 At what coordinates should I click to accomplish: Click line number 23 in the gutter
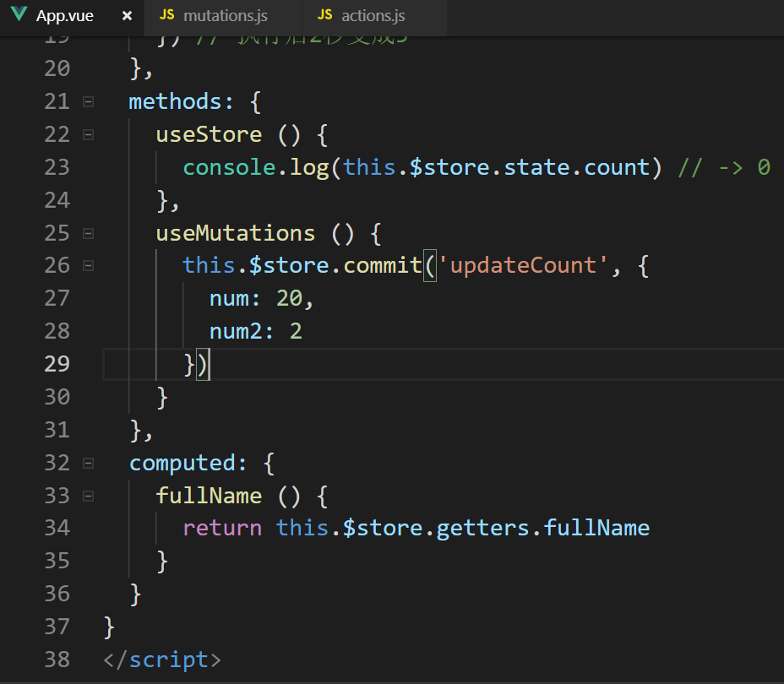coord(57,167)
